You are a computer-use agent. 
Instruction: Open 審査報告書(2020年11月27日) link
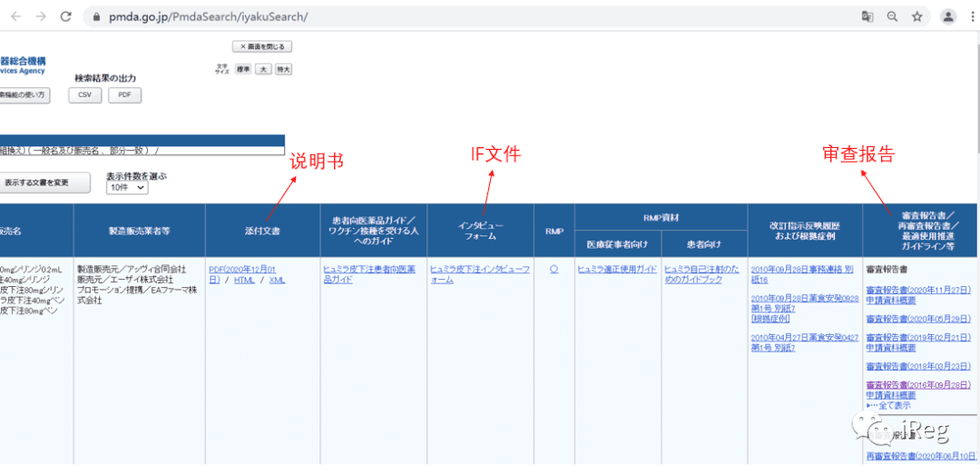click(x=918, y=291)
